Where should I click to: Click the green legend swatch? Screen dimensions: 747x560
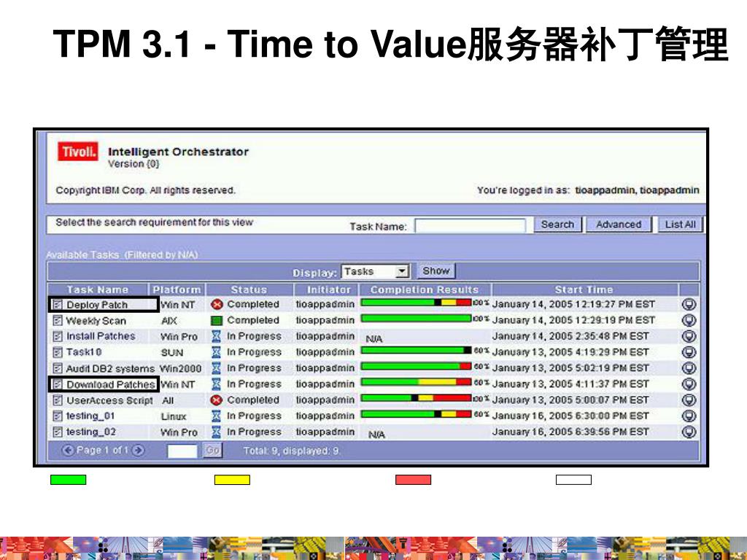[69, 480]
